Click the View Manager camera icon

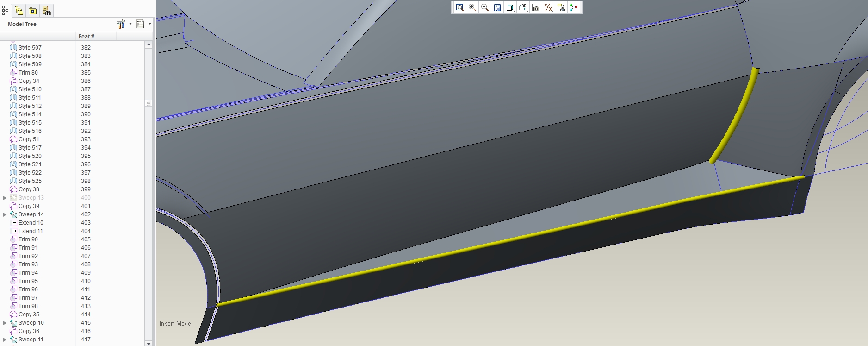(536, 7)
